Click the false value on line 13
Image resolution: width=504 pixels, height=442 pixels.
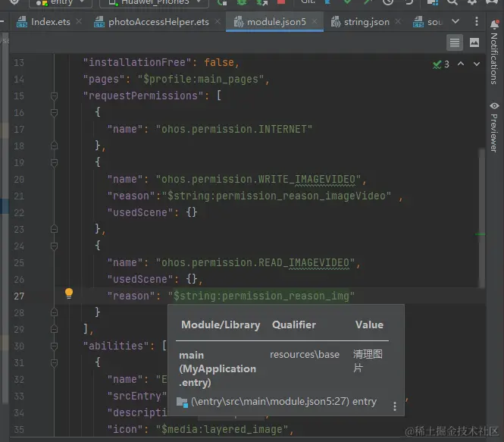click(219, 62)
